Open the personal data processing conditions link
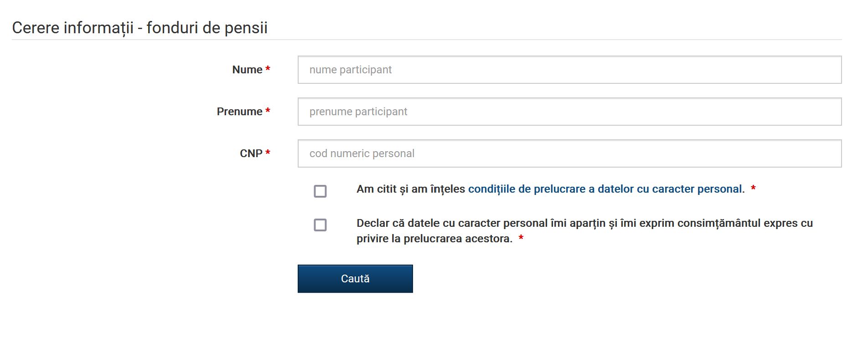Viewport: 868px width, 337px height. point(606,189)
